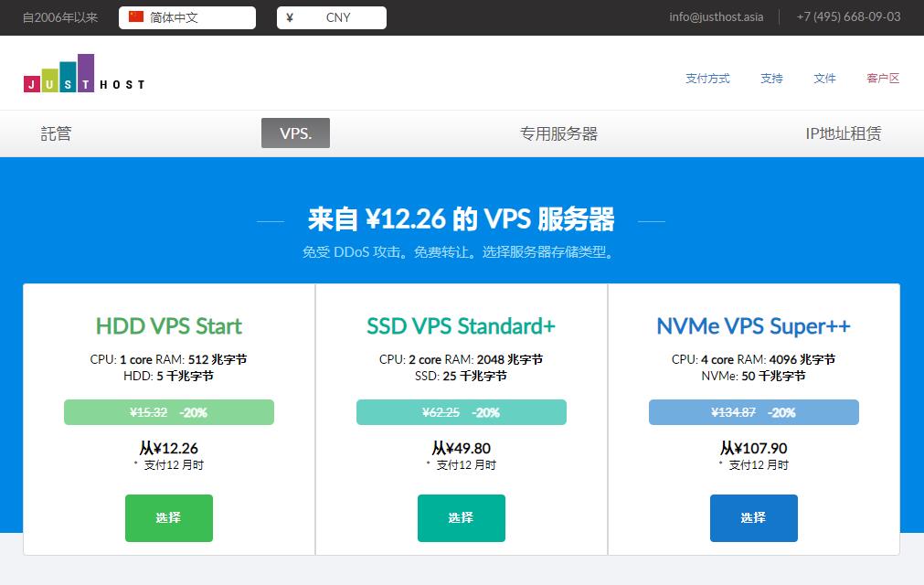Open the 客户区 link

pos(883,79)
